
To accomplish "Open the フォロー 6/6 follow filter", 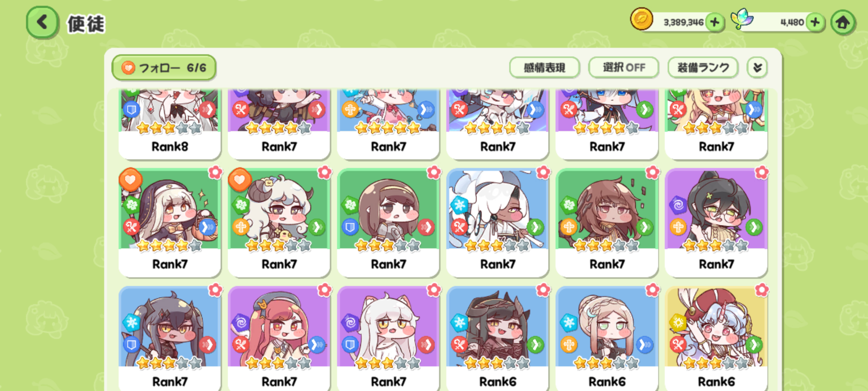I will (164, 68).
